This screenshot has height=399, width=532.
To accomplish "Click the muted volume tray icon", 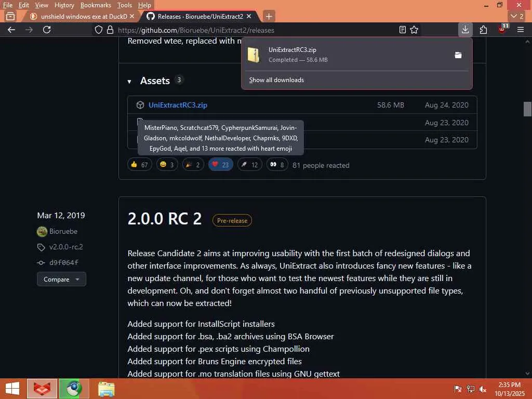I will (483, 389).
